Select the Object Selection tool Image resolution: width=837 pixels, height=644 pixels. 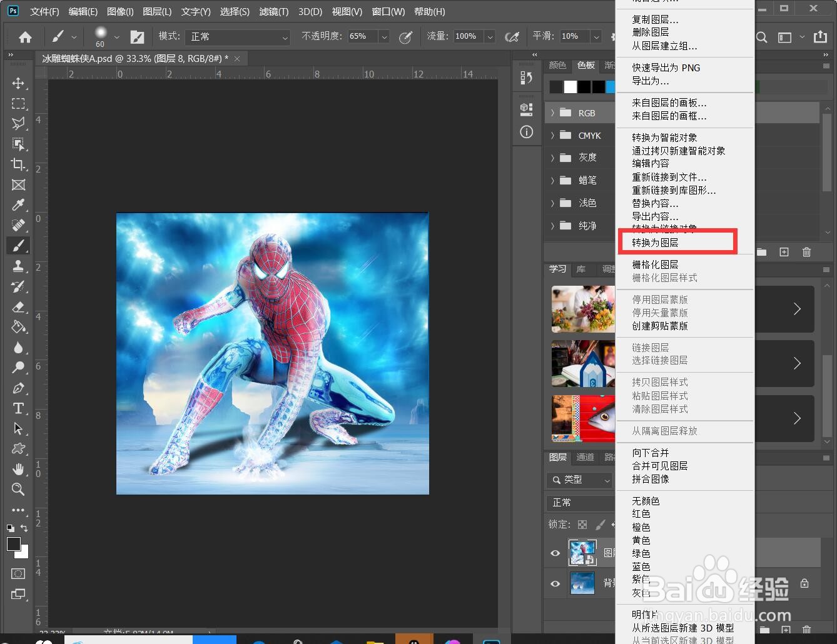point(18,144)
